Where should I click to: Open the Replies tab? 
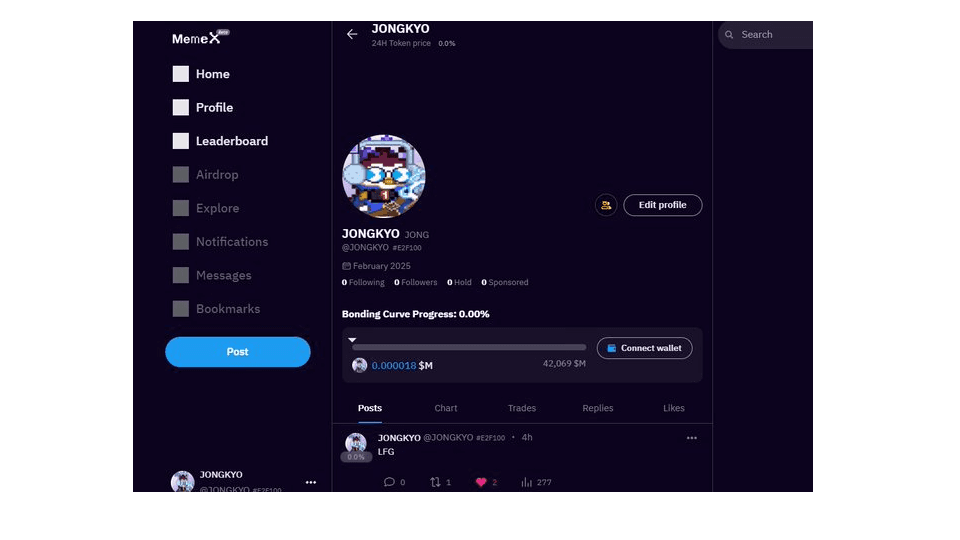pos(598,408)
